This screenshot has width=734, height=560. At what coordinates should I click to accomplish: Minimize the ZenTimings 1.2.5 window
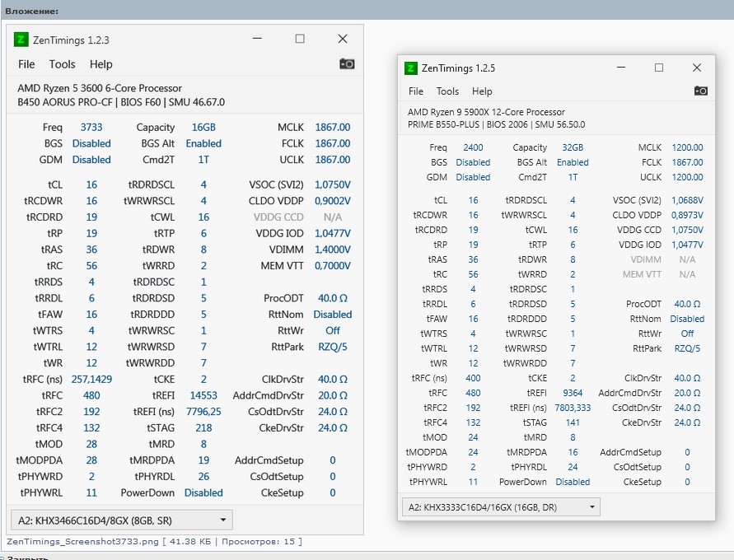tap(621, 68)
